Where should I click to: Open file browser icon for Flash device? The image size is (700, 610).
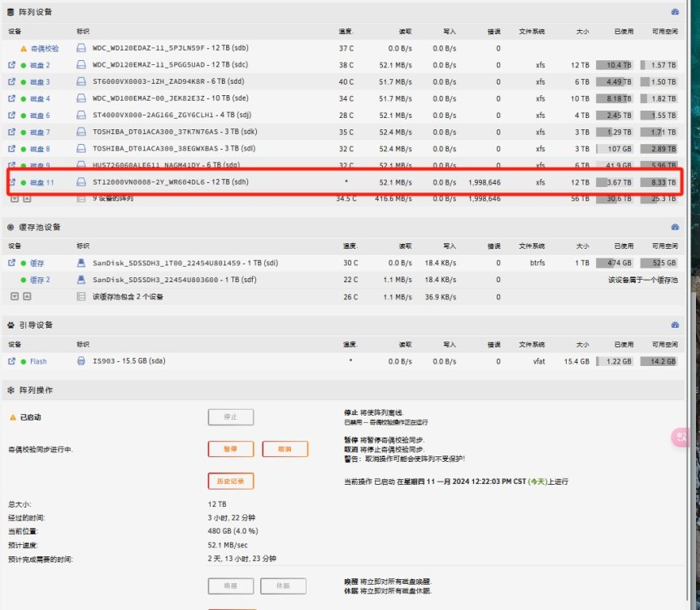click(11, 361)
